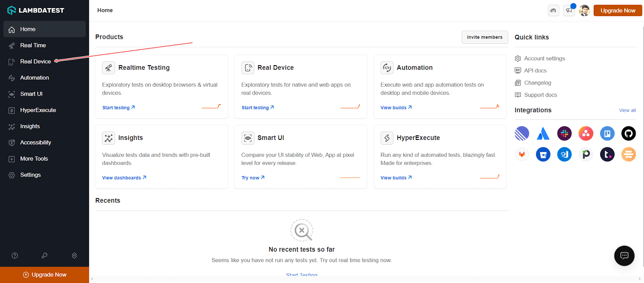
Task: Open API docs quick link
Action: 531,71
